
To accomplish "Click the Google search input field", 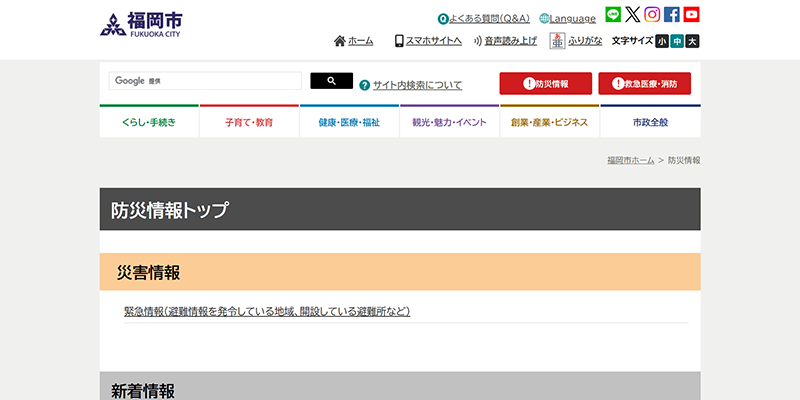I will [205, 81].
